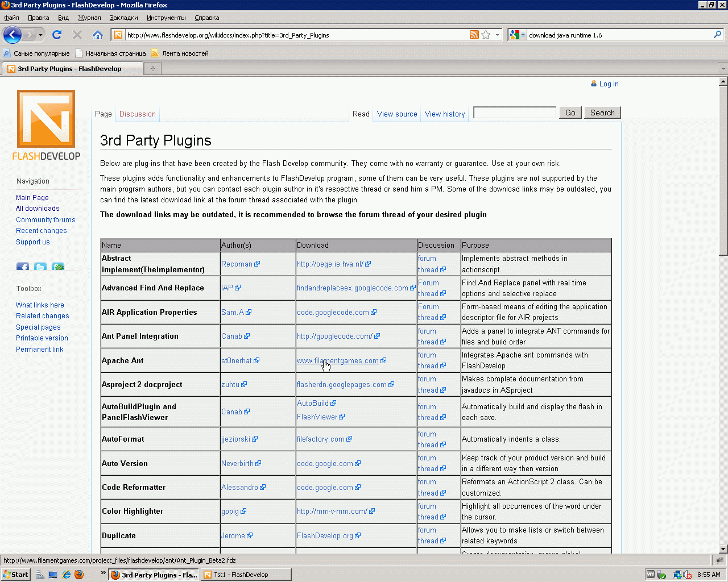Open the Правка menu
The image size is (728, 582).
(39, 18)
